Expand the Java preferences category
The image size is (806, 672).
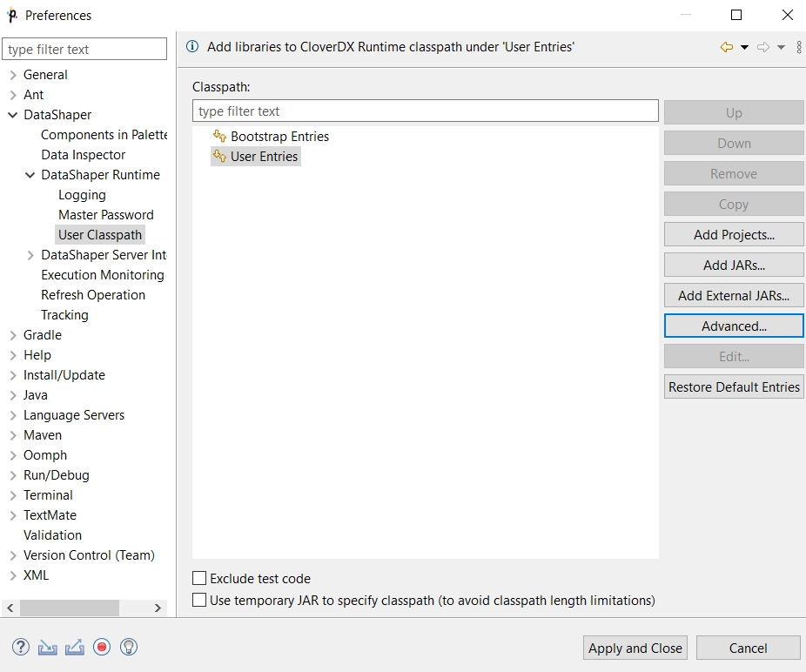[13, 395]
